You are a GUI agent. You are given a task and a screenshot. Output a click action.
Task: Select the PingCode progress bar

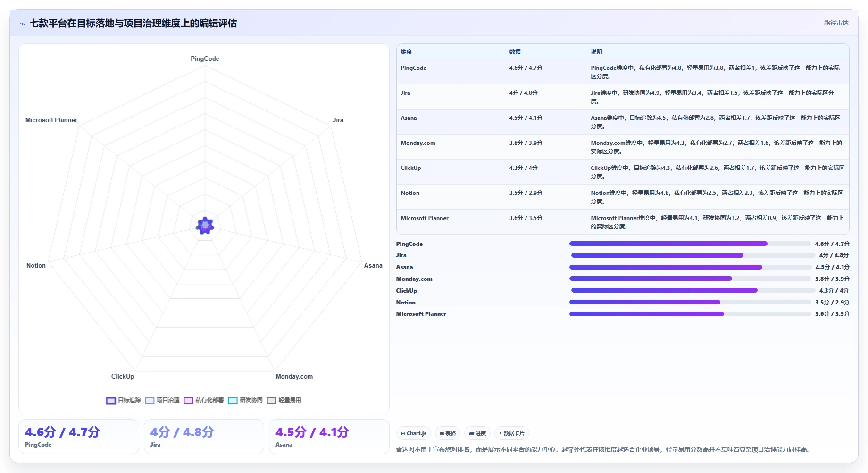pos(690,244)
